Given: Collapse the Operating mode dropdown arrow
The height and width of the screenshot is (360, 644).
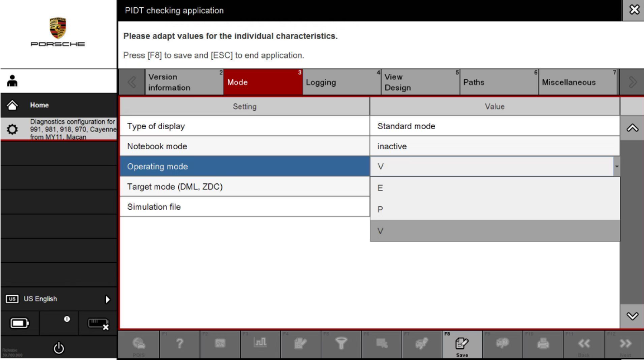Looking at the screenshot, I should click(617, 167).
